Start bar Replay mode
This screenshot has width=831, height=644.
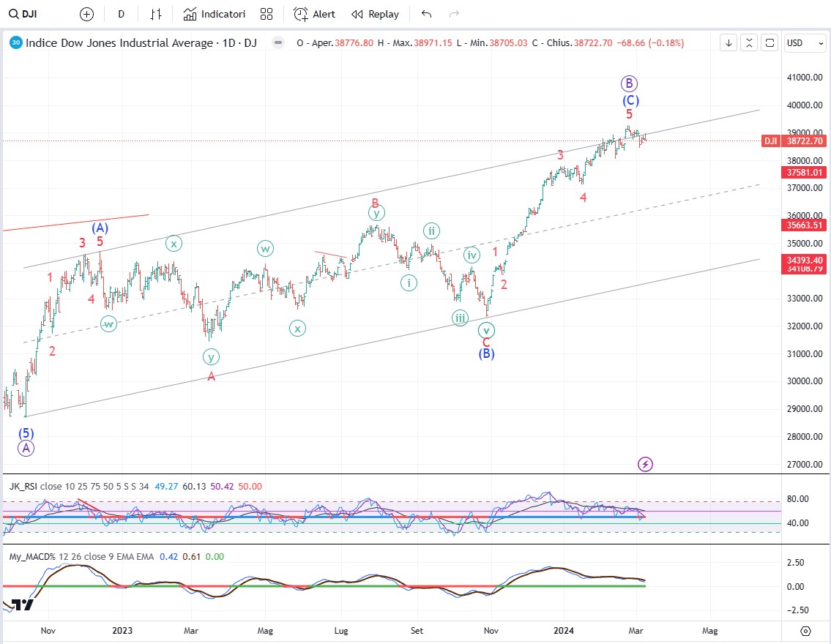point(375,15)
